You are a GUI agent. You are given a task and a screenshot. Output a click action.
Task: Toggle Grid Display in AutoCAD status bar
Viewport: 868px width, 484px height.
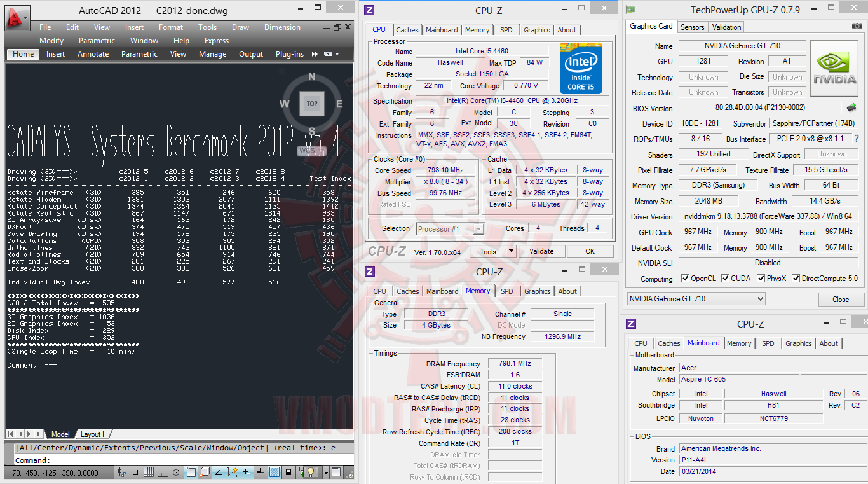point(149,473)
